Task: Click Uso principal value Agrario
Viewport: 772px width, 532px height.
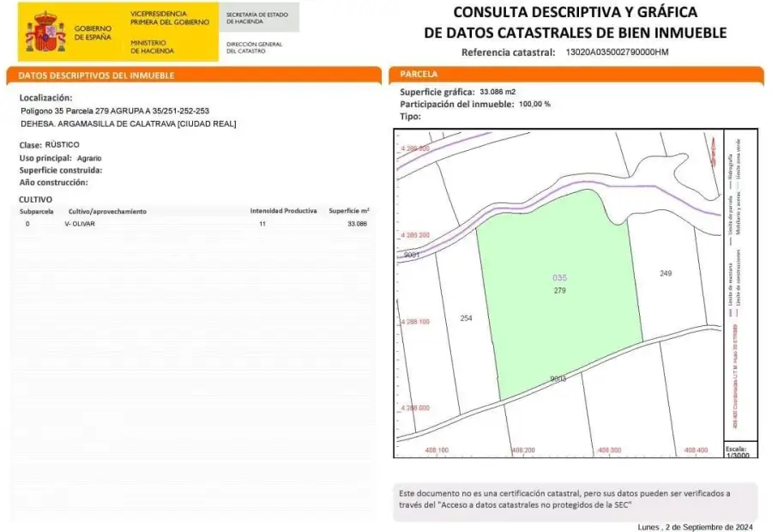Action: pos(89,158)
